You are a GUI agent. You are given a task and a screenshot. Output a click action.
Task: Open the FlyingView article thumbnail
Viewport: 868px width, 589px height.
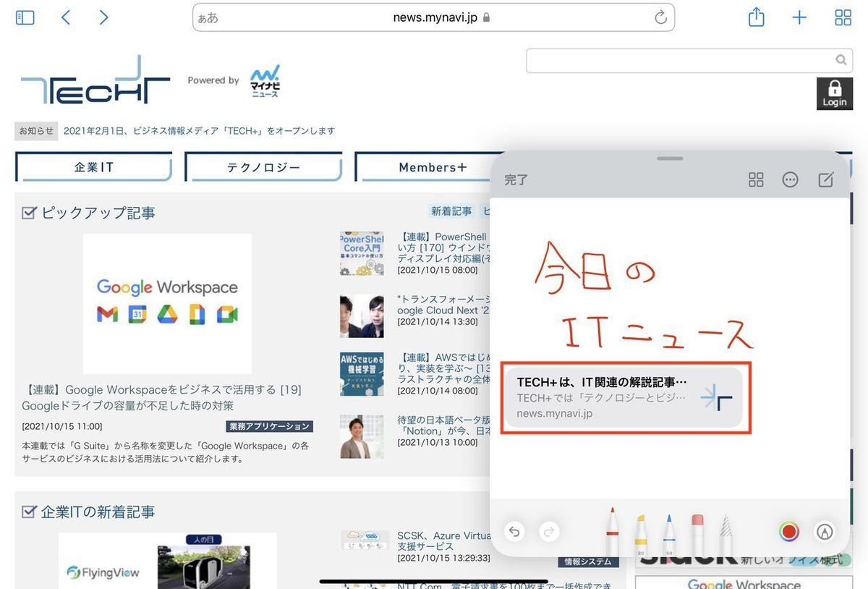tap(168, 561)
